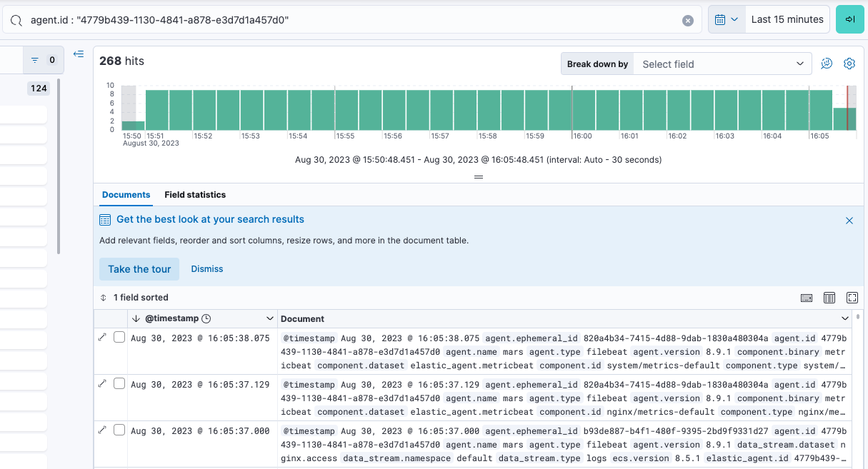Open the table display options icon

coord(829,298)
